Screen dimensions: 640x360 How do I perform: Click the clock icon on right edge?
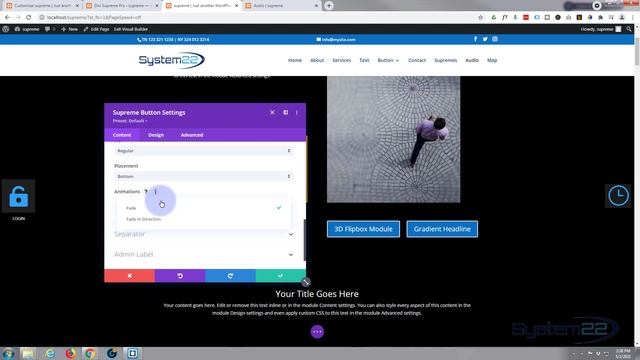[618, 196]
